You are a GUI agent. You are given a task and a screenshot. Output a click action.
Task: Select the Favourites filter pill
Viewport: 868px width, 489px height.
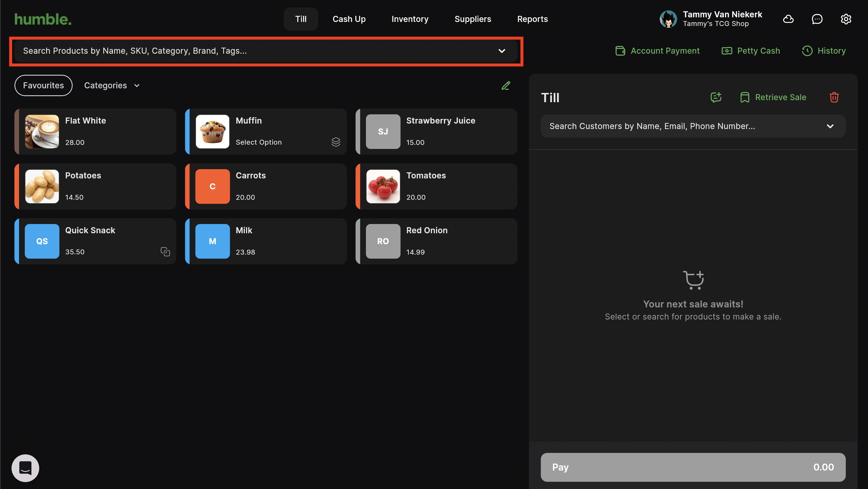click(43, 85)
